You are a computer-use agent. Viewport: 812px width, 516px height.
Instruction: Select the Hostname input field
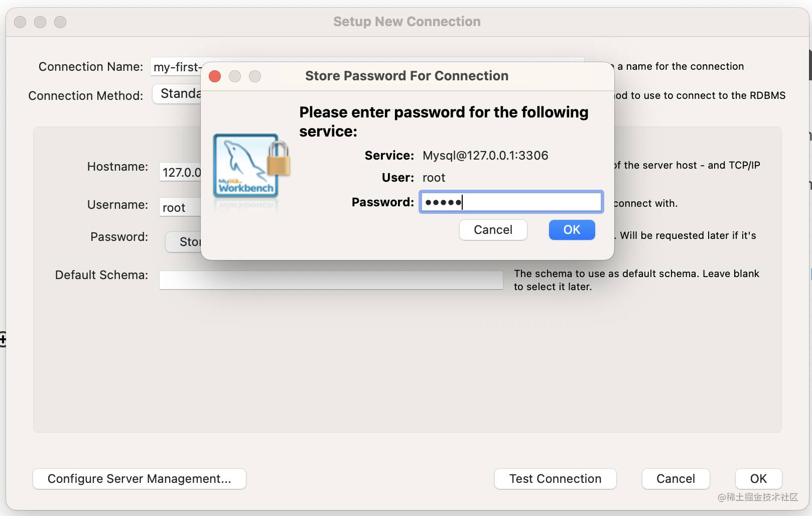pyautogui.click(x=180, y=172)
